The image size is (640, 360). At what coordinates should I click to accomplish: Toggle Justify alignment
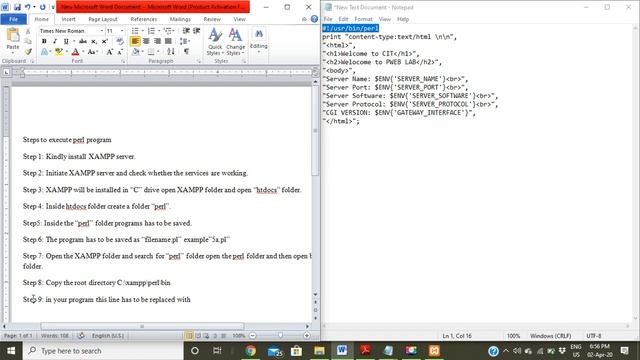pyautogui.click(x=168, y=41)
